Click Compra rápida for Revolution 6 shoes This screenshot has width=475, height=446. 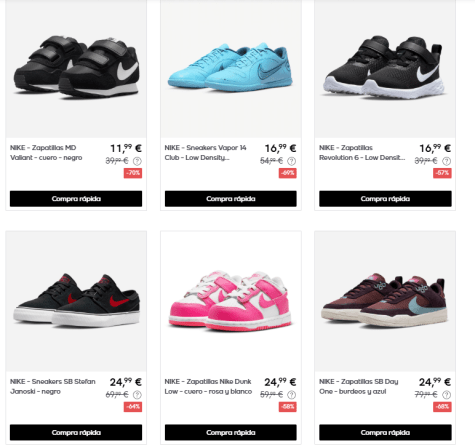coord(385,199)
